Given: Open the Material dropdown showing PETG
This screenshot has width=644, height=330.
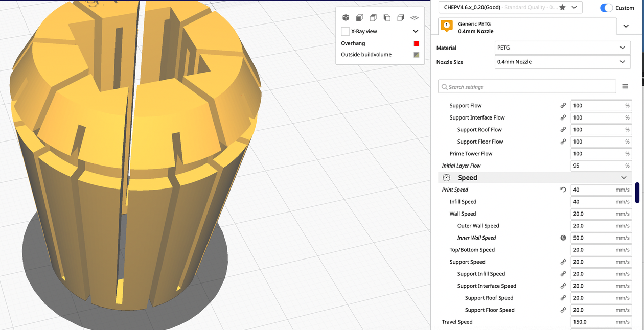Looking at the screenshot, I should (x=562, y=48).
